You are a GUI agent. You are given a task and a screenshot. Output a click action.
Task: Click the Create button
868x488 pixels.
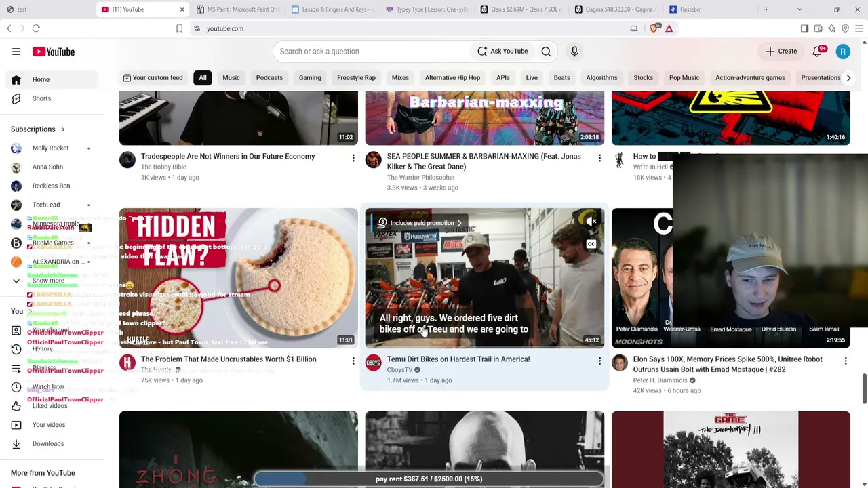point(781,52)
